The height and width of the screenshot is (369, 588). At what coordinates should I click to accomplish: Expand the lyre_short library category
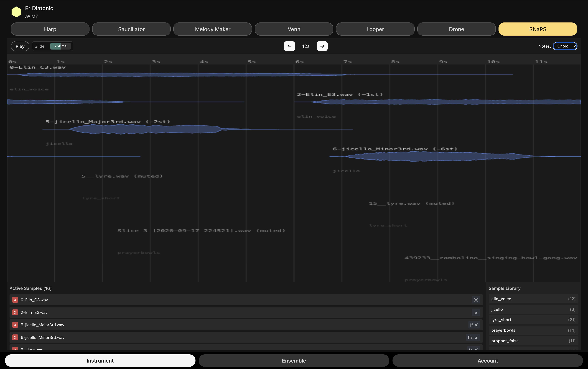[x=533, y=320]
